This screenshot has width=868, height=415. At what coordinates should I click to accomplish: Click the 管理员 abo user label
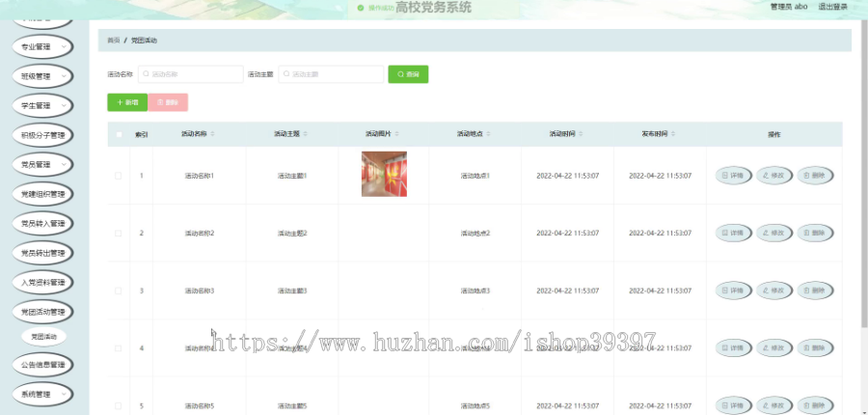click(x=789, y=7)
